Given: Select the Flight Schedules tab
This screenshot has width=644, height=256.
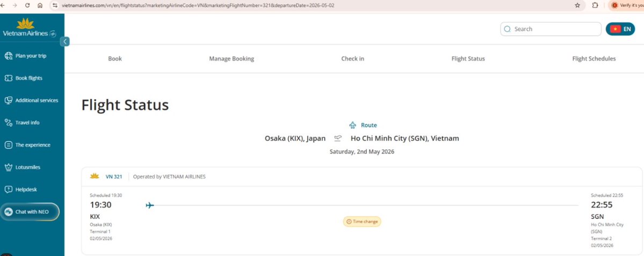Looking at the screenshot, I should click(594, 58).
